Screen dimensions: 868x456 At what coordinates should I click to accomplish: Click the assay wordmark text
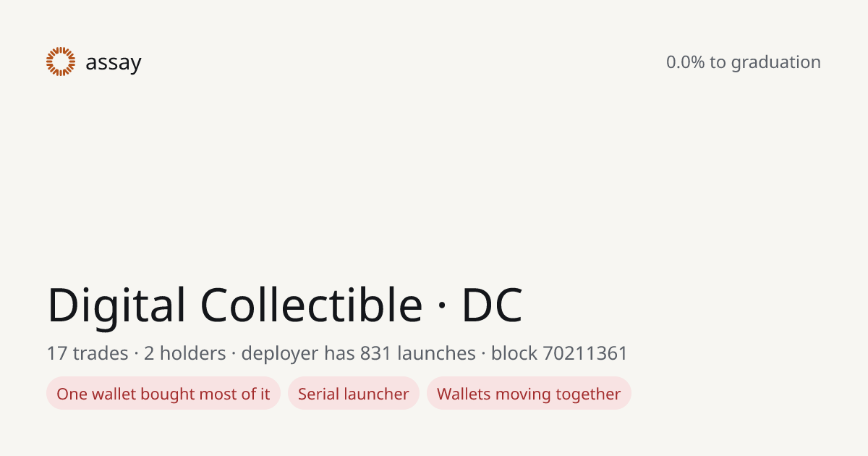tap(114, 64)
